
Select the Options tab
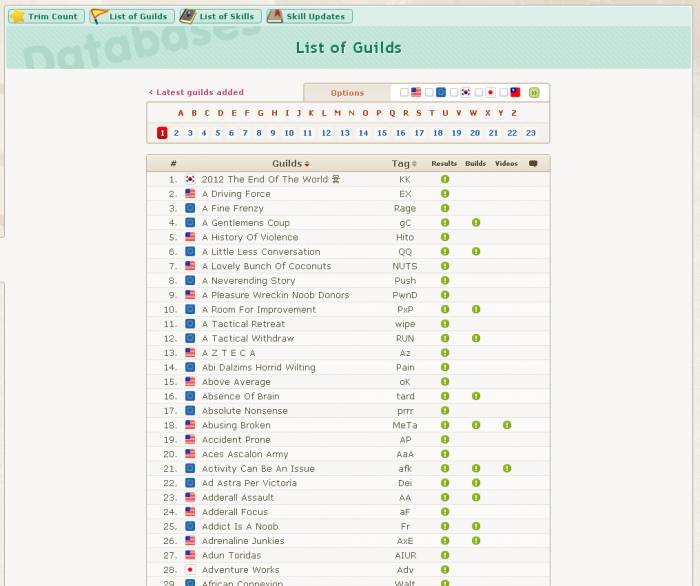coord(347,93)
